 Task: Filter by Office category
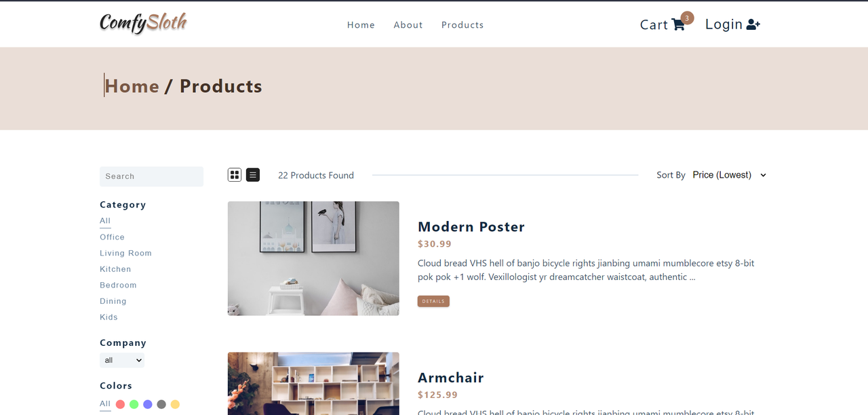[x=112, y=237]
